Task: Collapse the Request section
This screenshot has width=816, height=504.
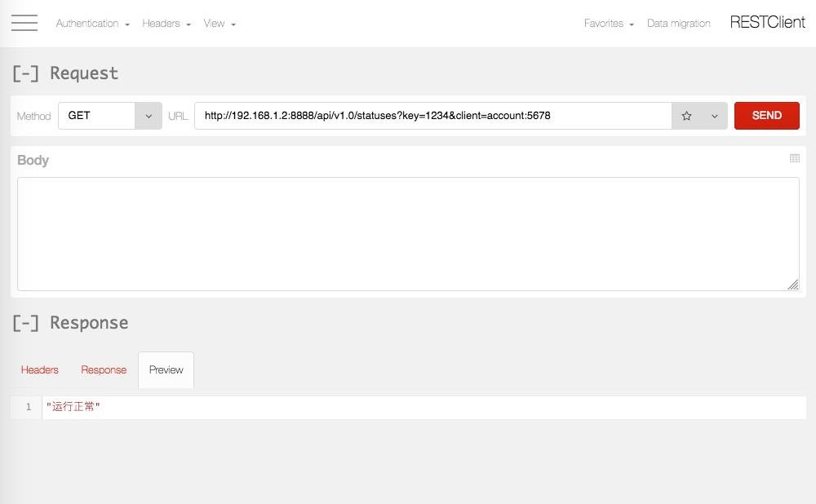Action: [x=26, y=73]
